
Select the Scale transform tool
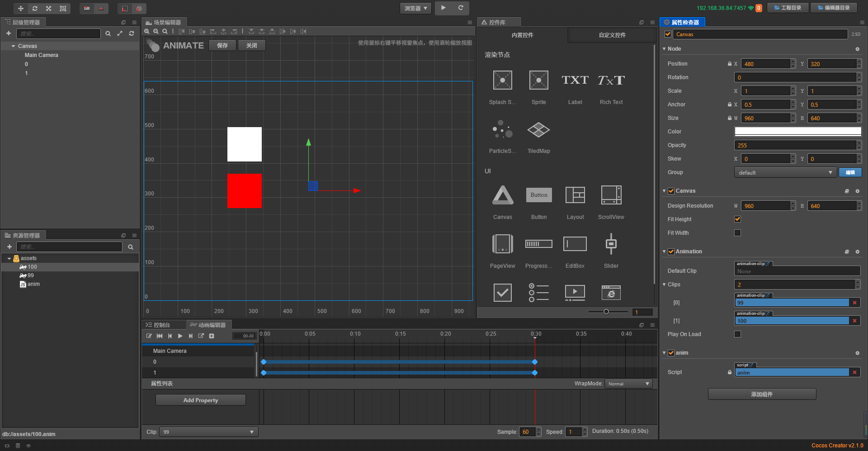(49, 9)
